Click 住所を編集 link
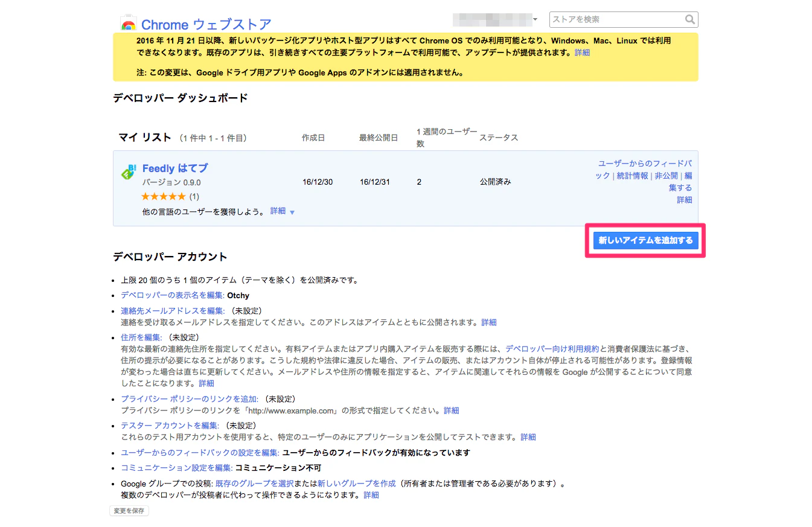Viewport: 812px width, 527px height. click(141, 337)
